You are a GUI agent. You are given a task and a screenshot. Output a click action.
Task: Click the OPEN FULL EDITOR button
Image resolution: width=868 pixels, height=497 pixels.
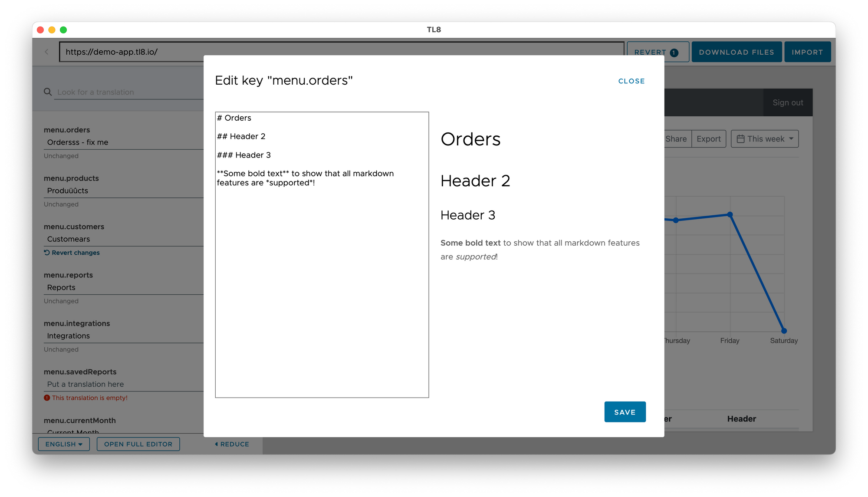[x=138, y=444]
